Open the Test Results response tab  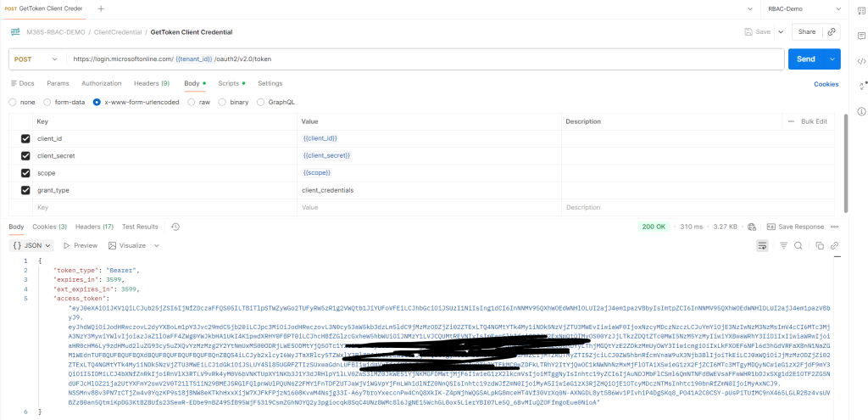point(140,227)
